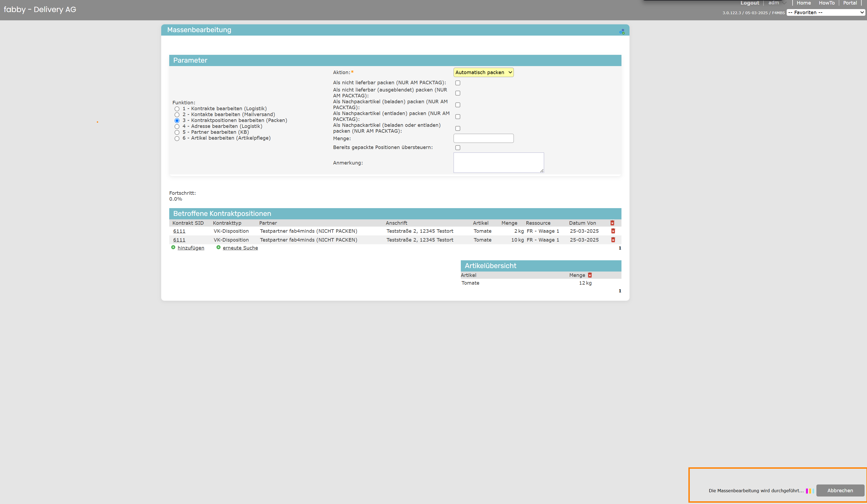Select radio 1 - Kontrakte bearbeiten (Logistik)
Viewport: 867px width, 504px height.
[177, 109]
